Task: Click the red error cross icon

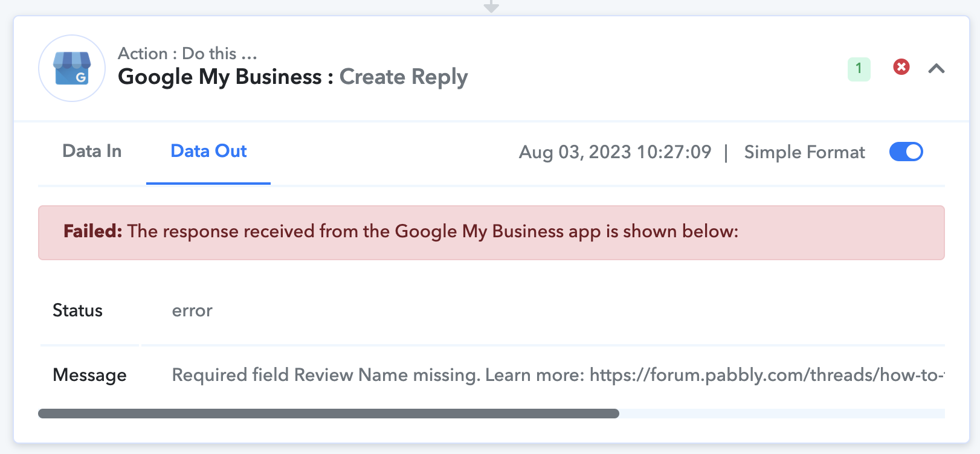Action: (x=901, y=67)
